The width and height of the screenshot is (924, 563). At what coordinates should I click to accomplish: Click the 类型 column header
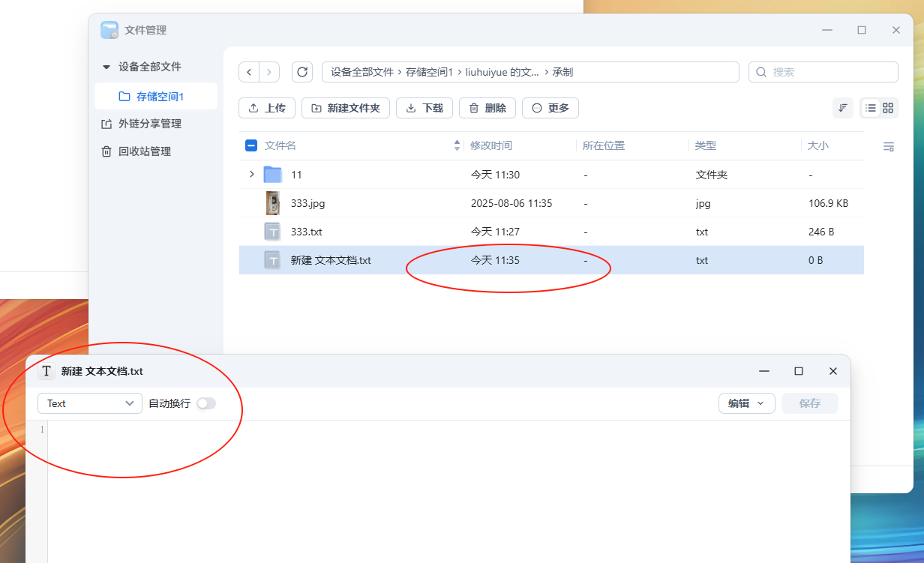(706, 145)
